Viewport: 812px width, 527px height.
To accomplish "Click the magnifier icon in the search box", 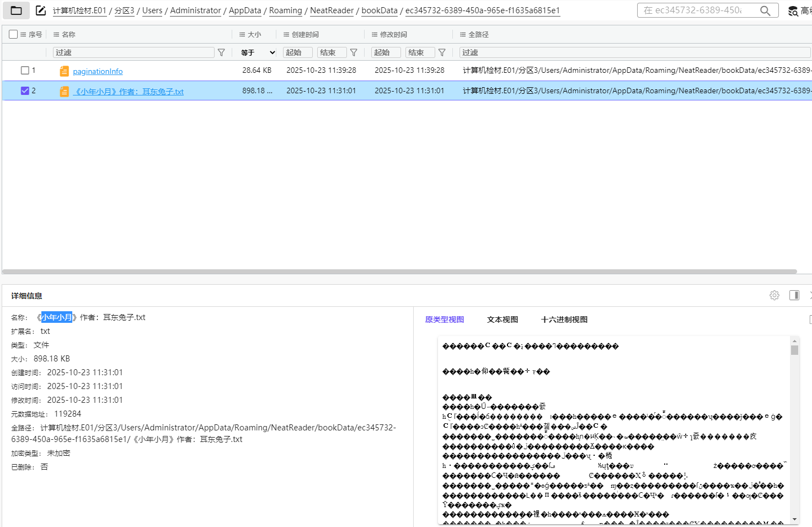I will (x=766, y=10).
